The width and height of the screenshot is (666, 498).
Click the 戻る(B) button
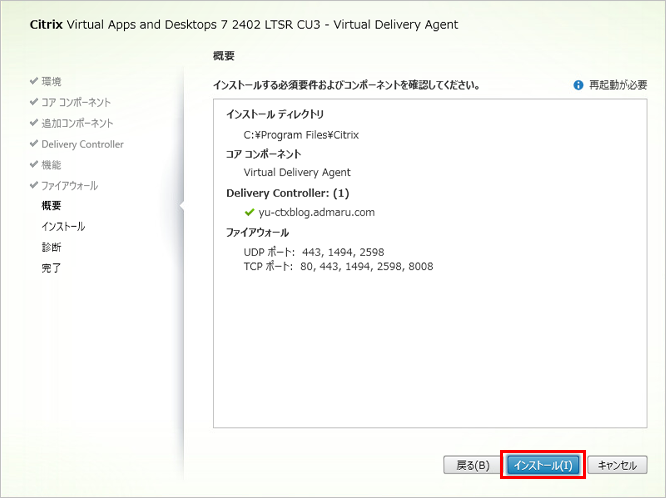pyautogui.click(x=472, y=465)
